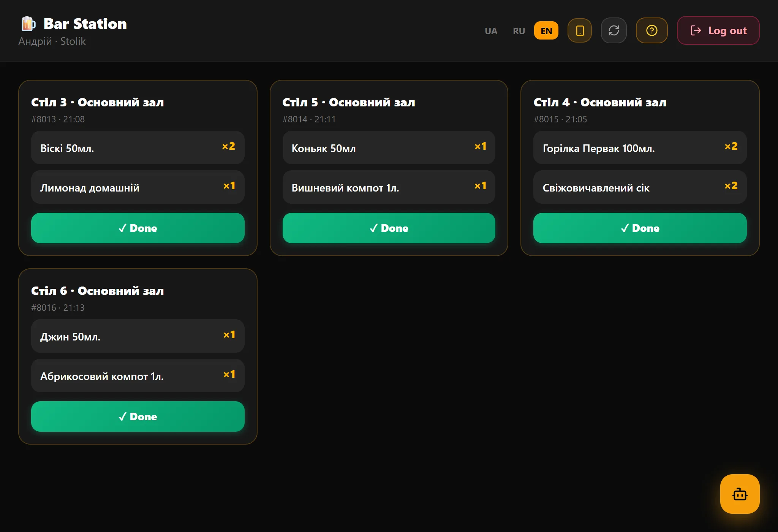Select the Джин 50мл. item
The image size is (778, 532).
[138, 336]
